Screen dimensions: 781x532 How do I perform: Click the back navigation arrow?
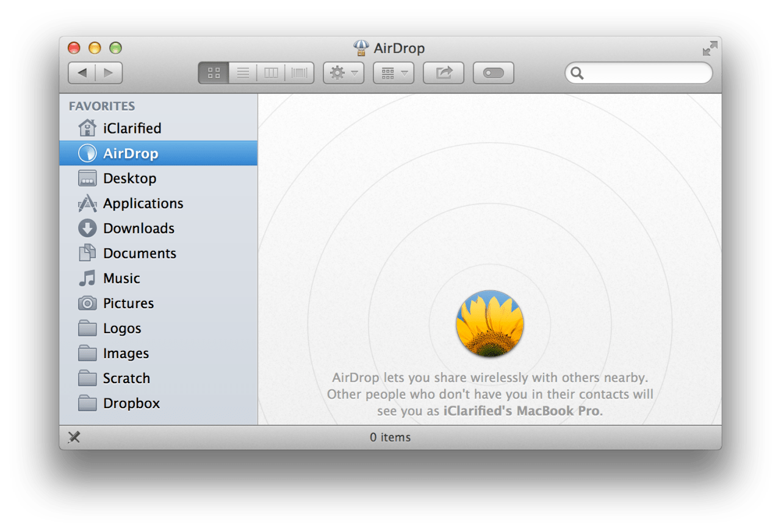point(82,72)
